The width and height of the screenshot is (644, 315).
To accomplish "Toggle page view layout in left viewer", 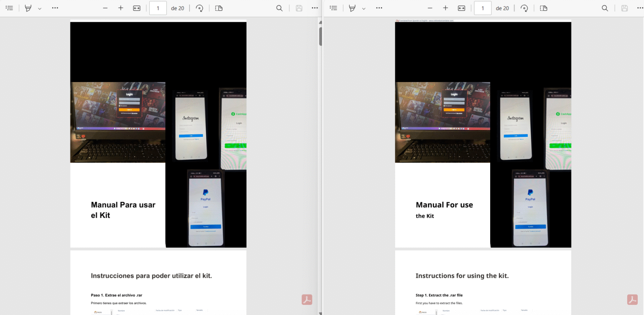I will pyautogui.click(x=219, y=8).
